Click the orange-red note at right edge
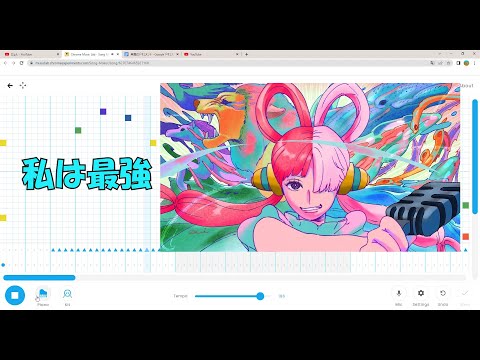 tap(466, 237)
